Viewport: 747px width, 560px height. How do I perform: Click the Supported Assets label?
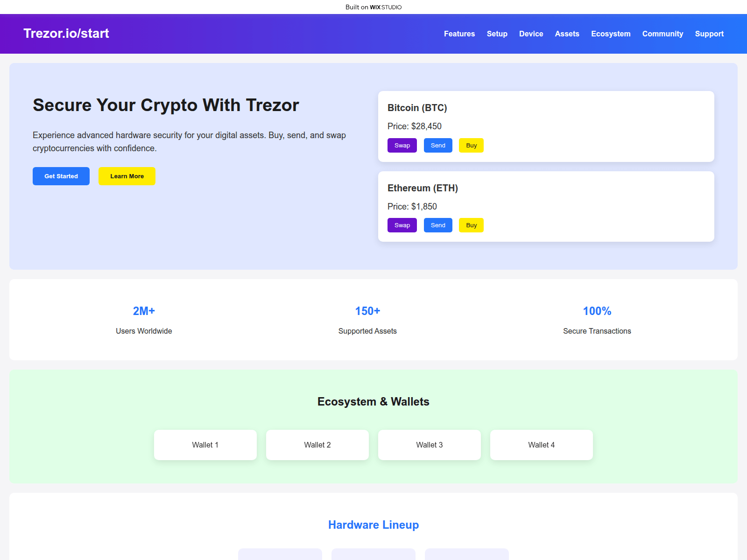tap(367, 331)
